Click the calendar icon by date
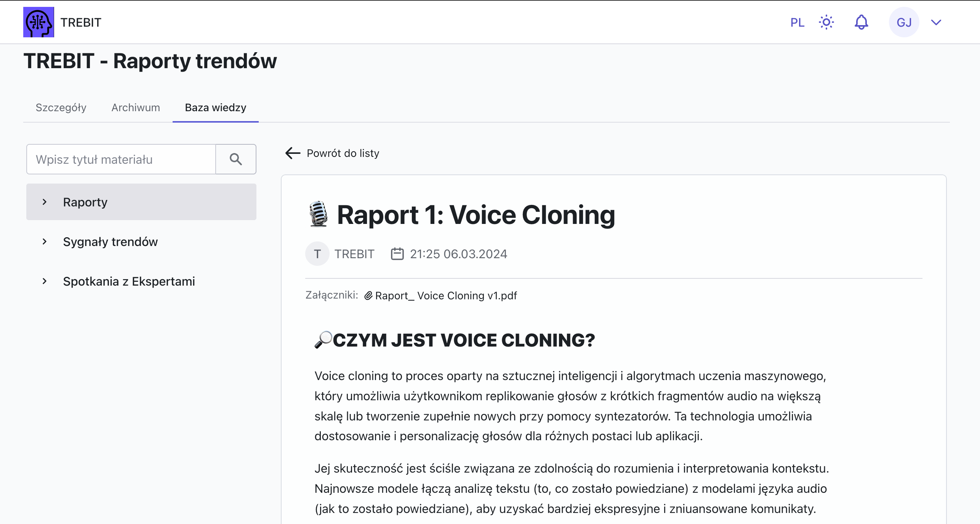 click(397, 254)
